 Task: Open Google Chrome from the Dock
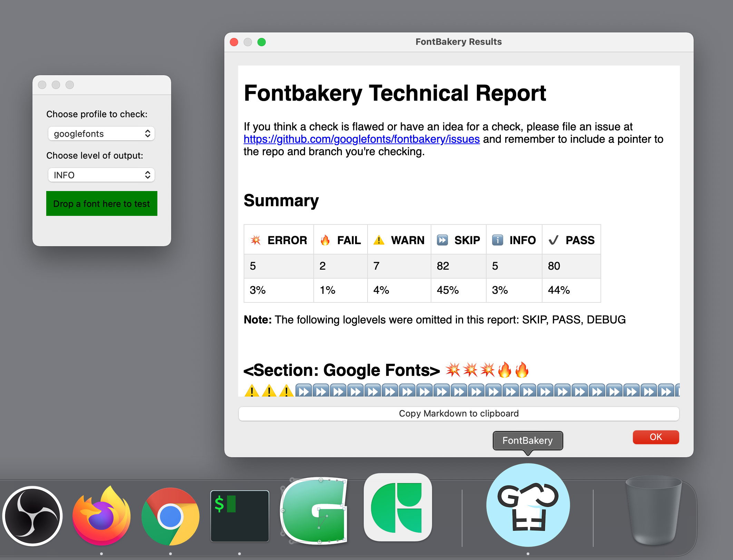click(170, 516)
